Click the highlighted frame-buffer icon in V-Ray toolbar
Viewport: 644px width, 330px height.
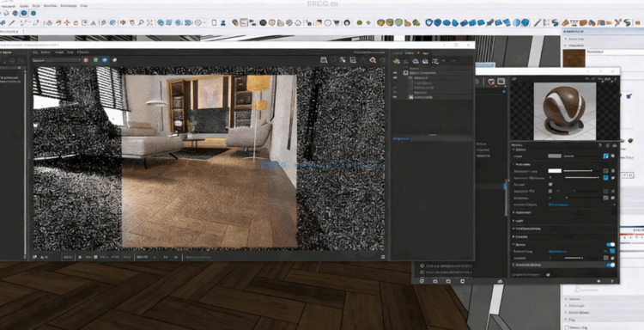(x=244, y=22)
